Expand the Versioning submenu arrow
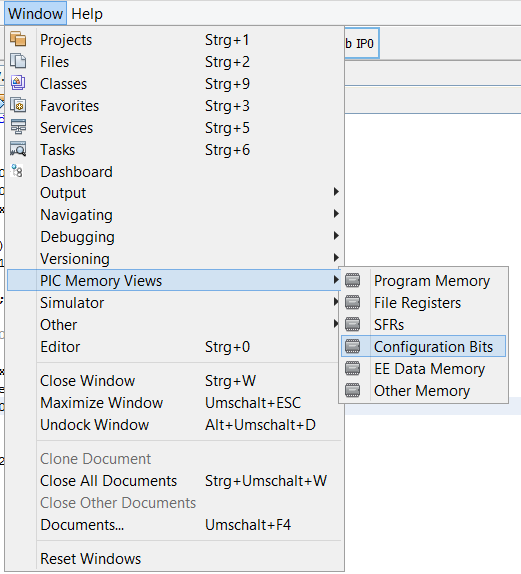Screen dimensions: 521x574 point(336,258)
